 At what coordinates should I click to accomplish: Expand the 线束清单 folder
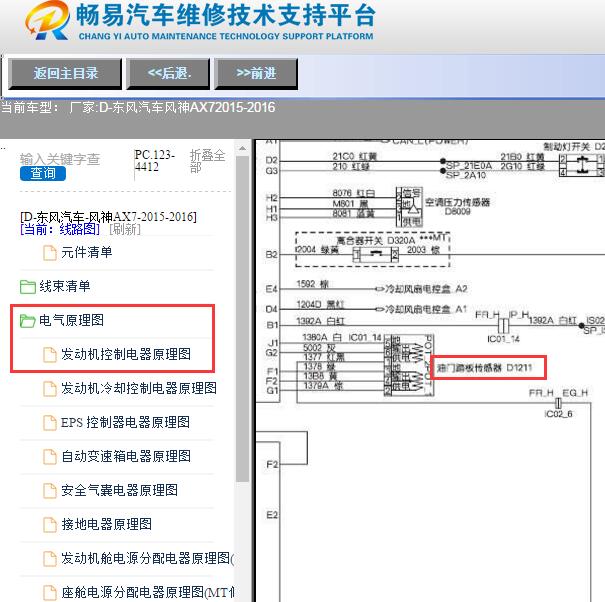[64, 286]
